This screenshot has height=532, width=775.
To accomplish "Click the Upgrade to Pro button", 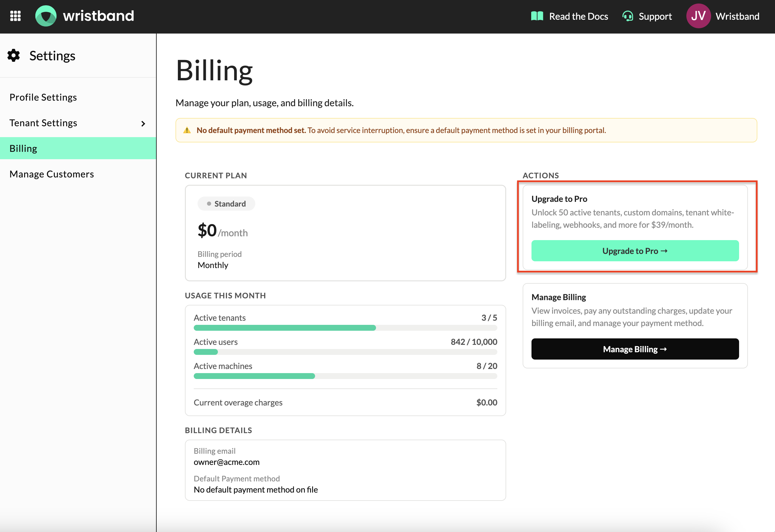I will (635, 251).
